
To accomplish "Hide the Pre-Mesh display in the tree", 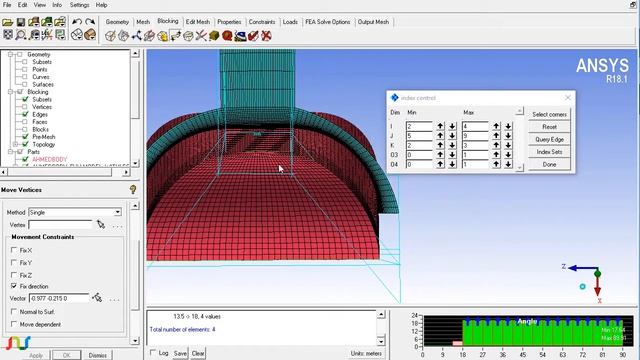I will point(25,137).
